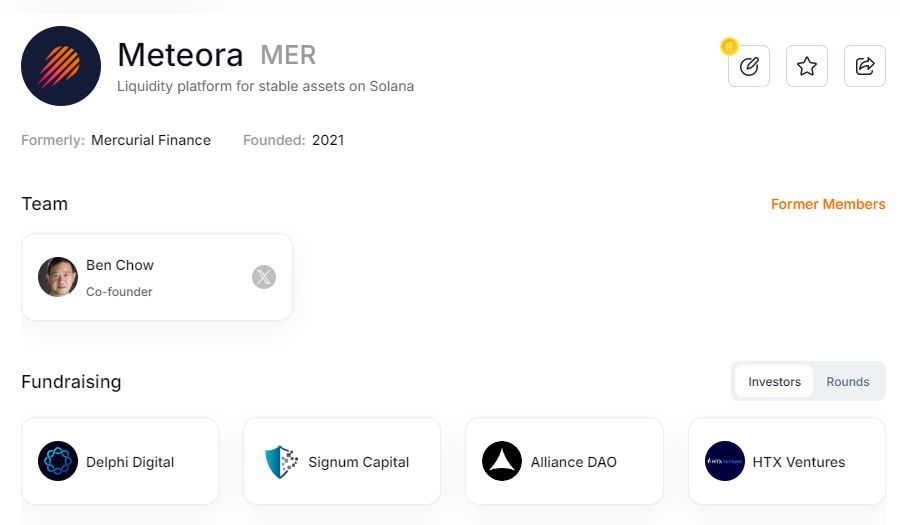Viewport: 900px width, 525px height.
Task: Click the gold reward badge icon
Action: point(729,46)
